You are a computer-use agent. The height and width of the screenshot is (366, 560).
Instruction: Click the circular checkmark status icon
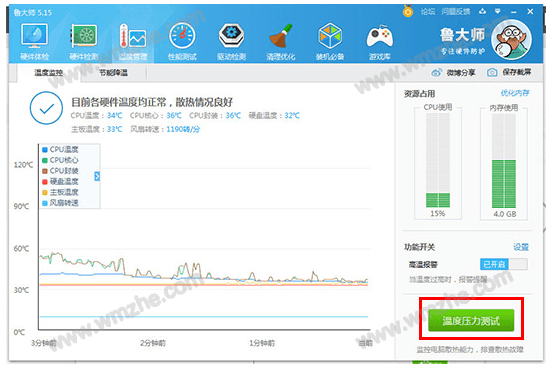(x=46, y=108)
